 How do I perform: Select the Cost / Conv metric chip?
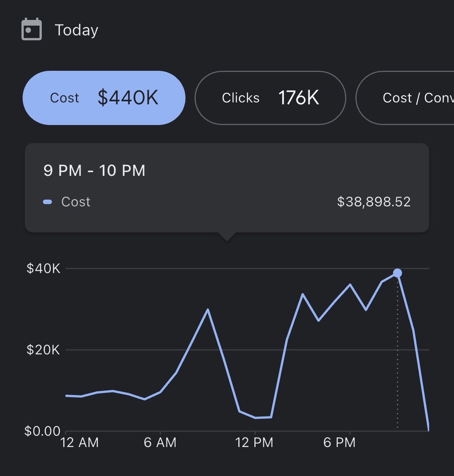[x=405, y=98]
